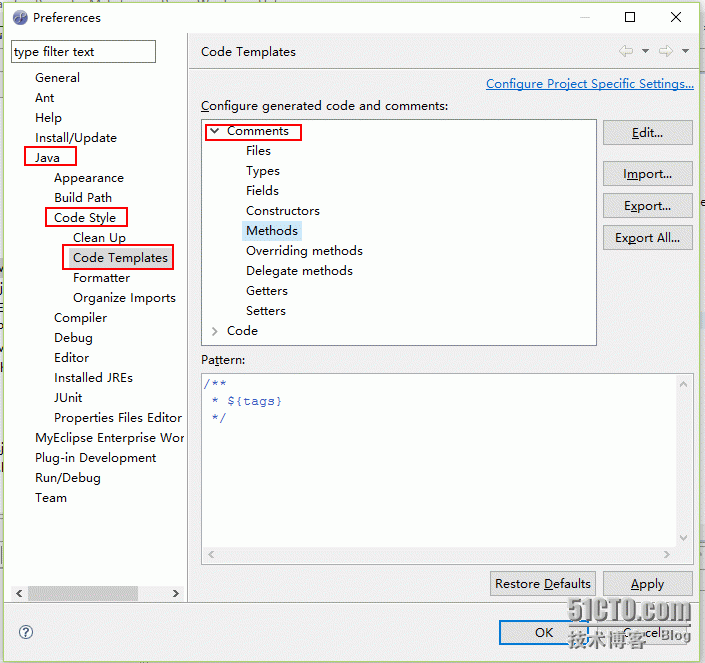Image resolution: width=705 pixels, height=663 pixels.
Task: Click Restore Defaults button
Action: (x=543, y=583)
